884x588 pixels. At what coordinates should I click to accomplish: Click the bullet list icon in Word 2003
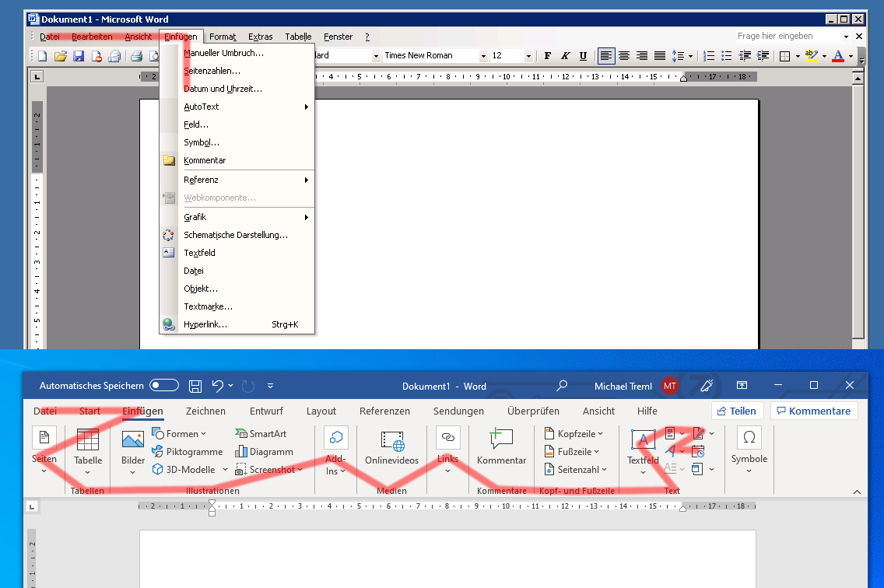(x=727, y=56)
